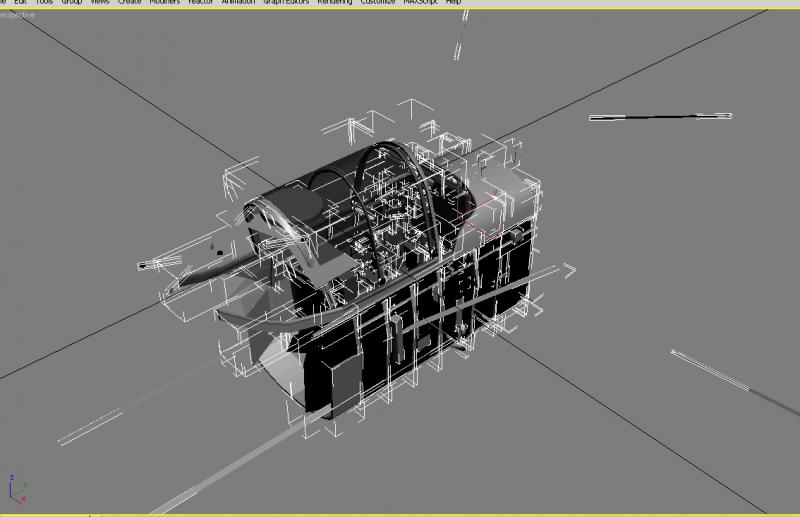Open the Rendering menu

(x=335, y=2)
